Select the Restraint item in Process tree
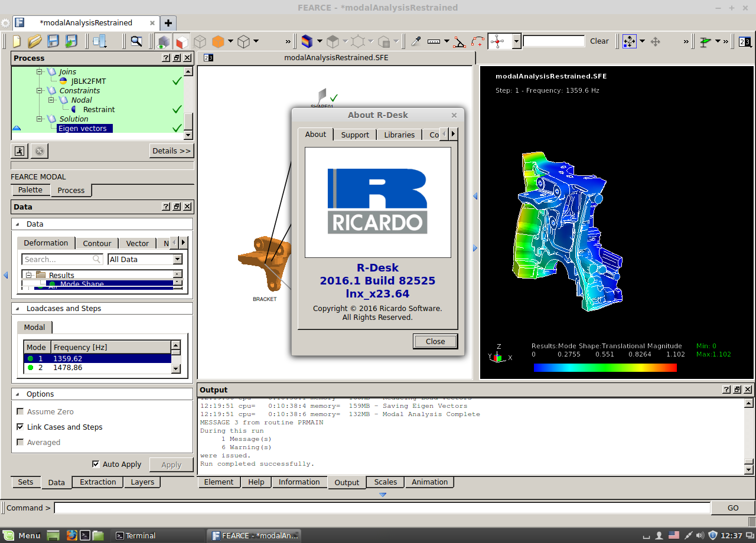 [x=99, y=109]
